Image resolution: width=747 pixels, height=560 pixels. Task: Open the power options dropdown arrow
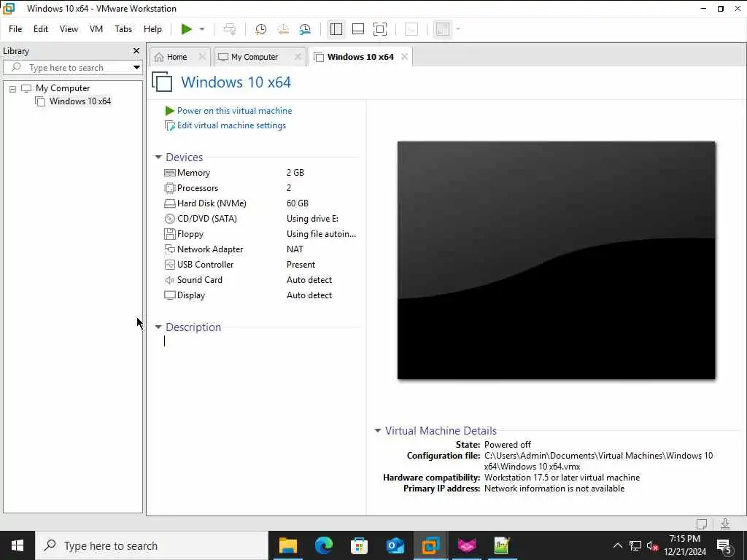click(x=202, y=29)
